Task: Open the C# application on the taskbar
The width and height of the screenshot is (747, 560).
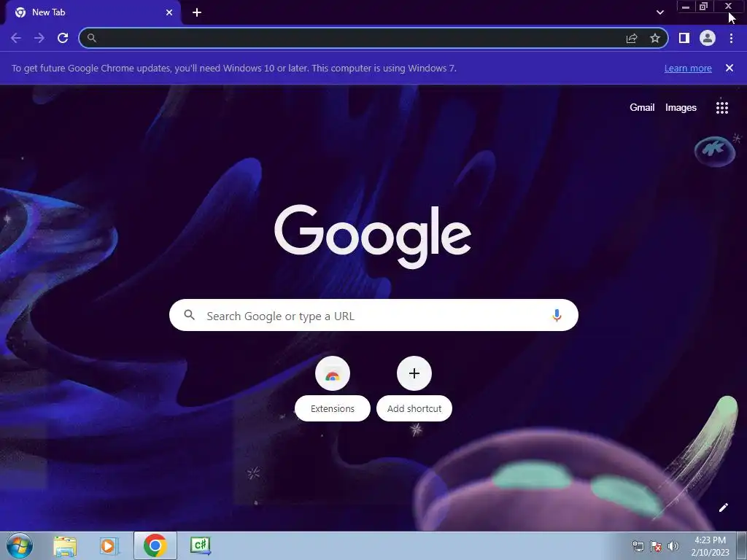Action: click(x=200, y=545)
